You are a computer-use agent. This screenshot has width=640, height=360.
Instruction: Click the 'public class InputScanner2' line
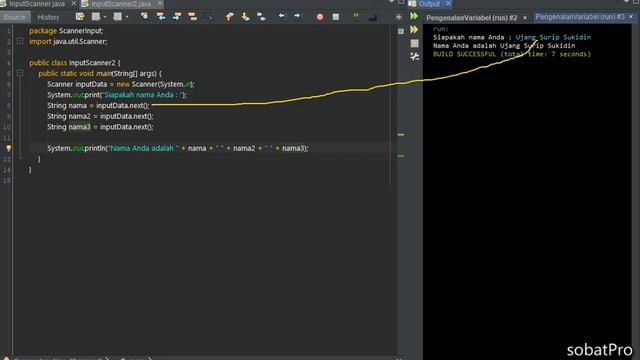[x=75, y=62]
